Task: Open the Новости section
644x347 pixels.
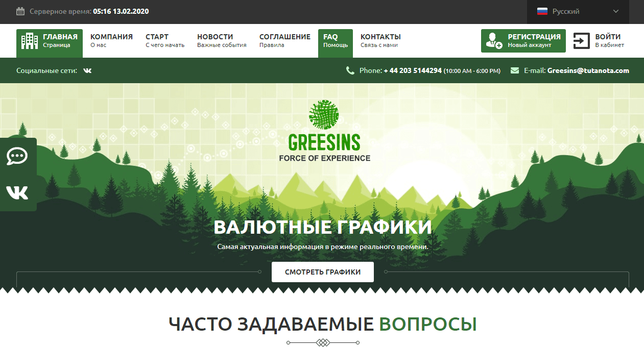Action: coord(215,40)
